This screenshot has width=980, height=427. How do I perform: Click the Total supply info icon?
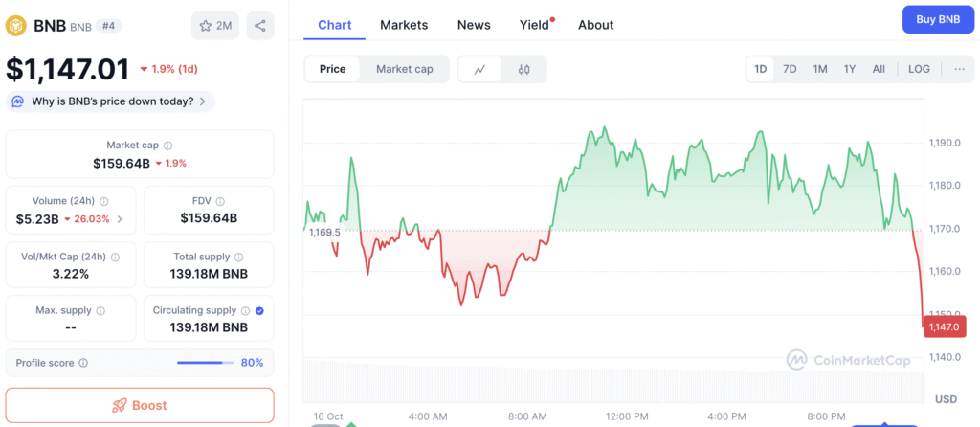point(239,257)
